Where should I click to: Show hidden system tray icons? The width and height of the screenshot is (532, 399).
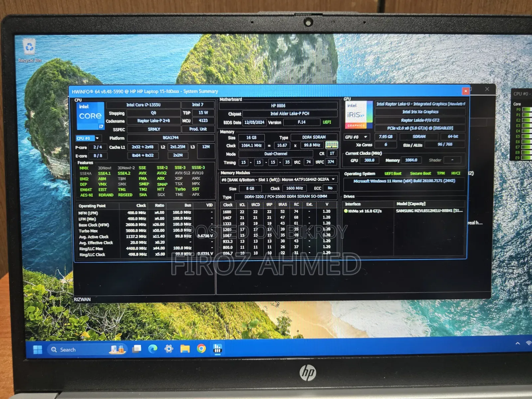click(x=518, y=343)
